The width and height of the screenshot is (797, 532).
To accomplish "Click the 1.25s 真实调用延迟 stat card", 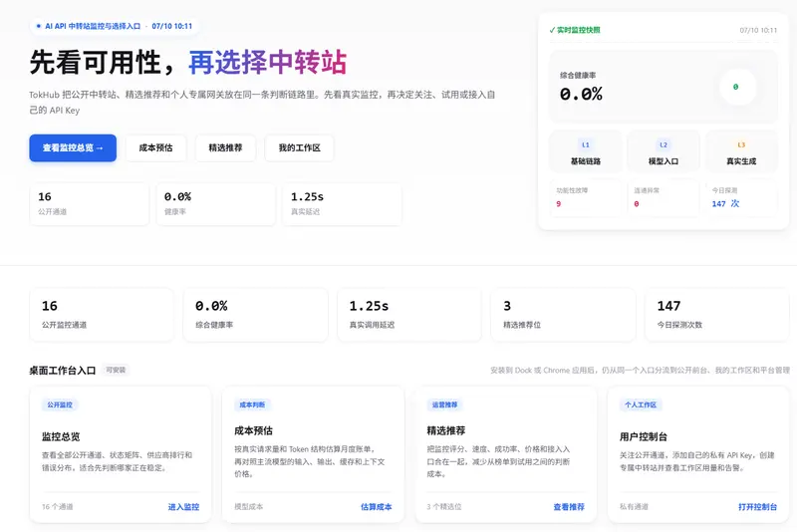I will click(409, 315).
